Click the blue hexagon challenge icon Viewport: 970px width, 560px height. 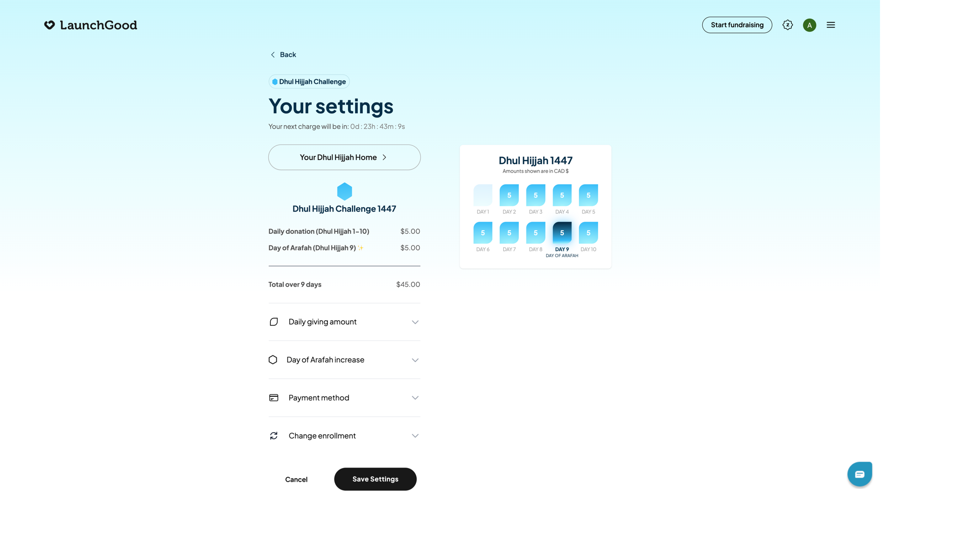[345, 191]
